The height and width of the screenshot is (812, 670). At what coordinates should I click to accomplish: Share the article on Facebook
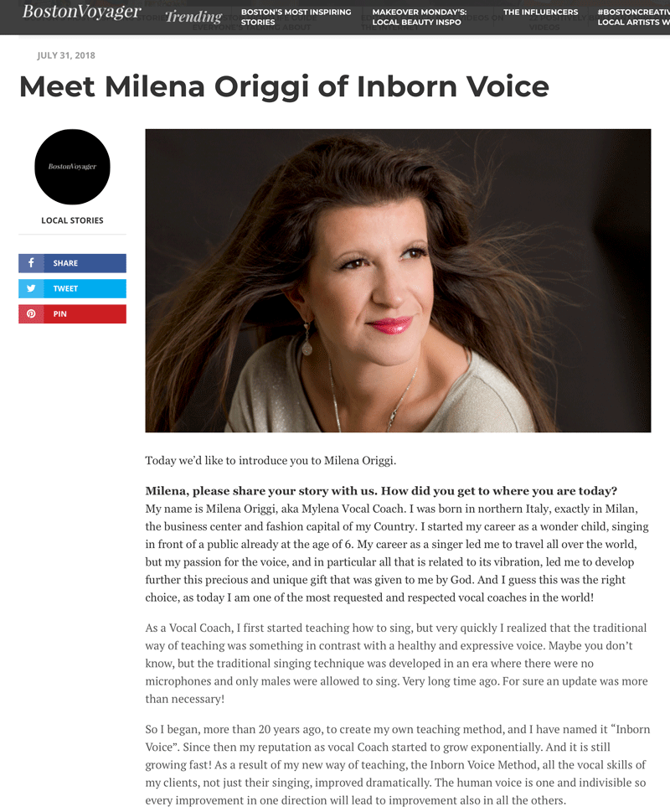click(72, 263)
